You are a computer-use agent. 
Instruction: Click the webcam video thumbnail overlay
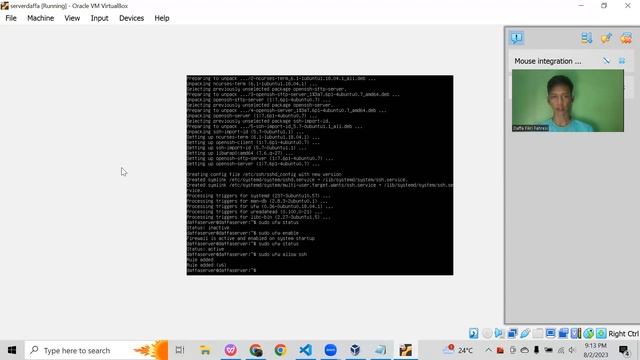point(568,100)
